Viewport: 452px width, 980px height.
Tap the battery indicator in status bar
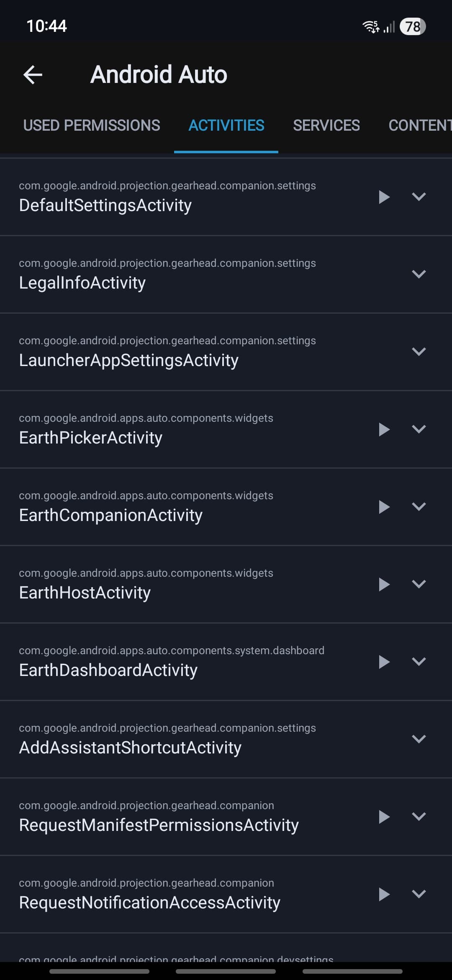[413, 27]
